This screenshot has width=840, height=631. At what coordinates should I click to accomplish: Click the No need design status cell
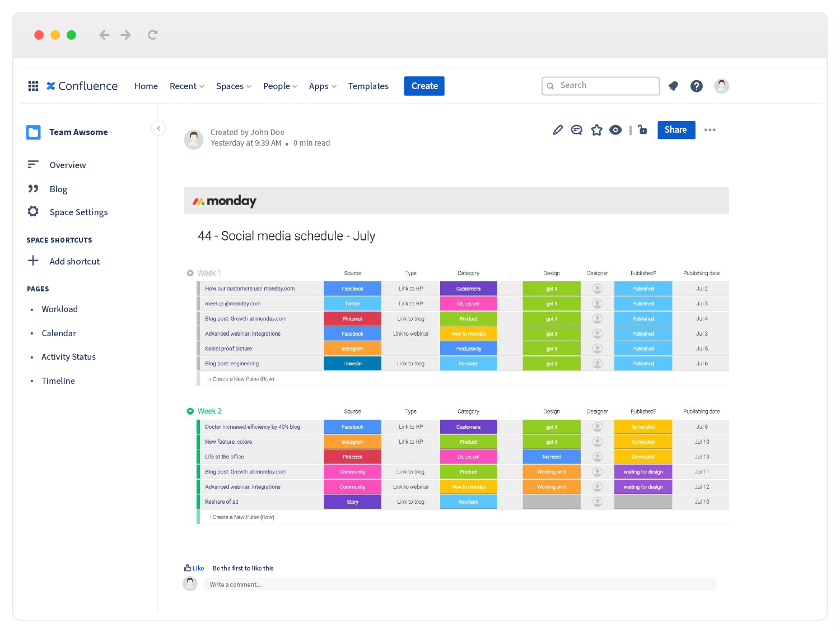[x=551, y=457]
